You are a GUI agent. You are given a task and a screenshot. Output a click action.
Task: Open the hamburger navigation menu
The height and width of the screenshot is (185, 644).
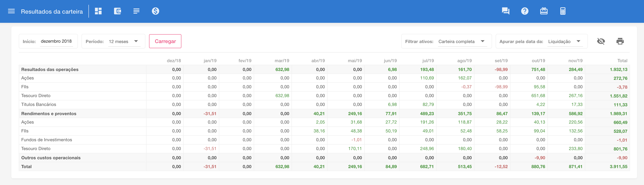(11, 11)
